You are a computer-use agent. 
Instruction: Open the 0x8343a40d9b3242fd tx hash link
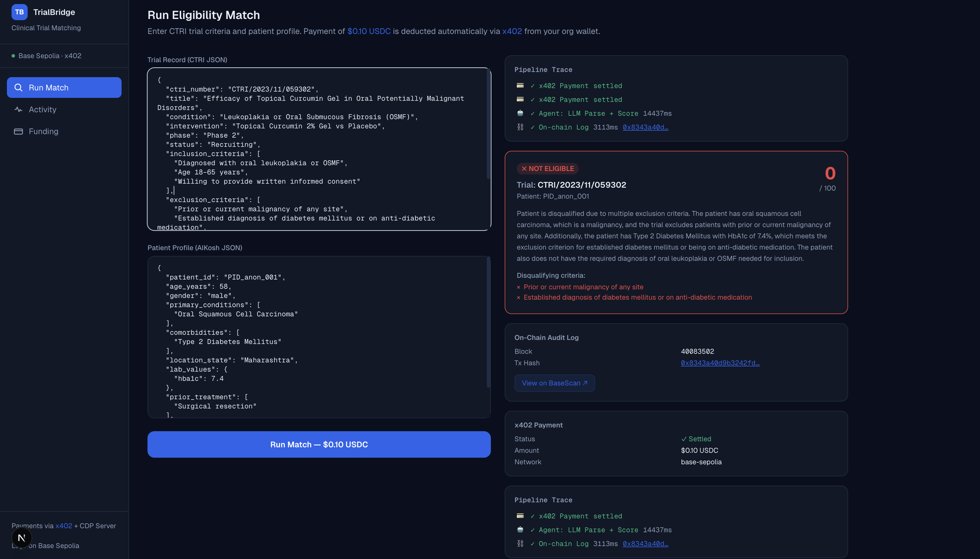pos(720,363)
